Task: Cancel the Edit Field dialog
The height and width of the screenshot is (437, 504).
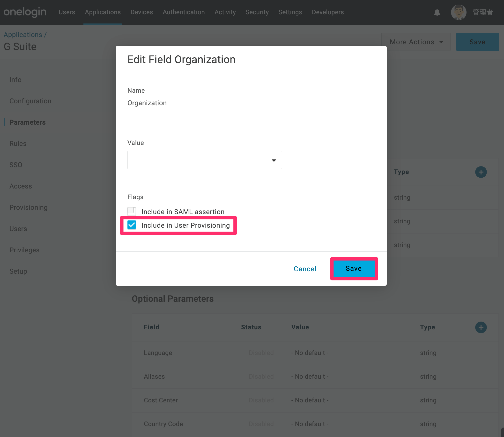Action: tap(305, 269)
